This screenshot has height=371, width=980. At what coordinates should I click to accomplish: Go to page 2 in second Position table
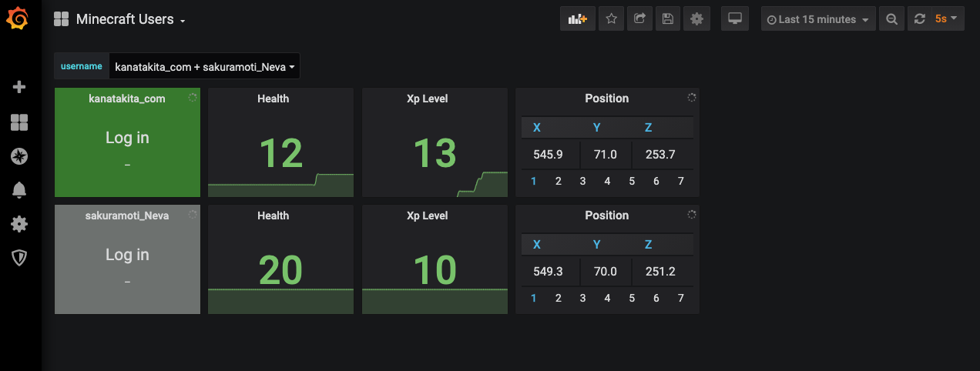coord(559,299)
